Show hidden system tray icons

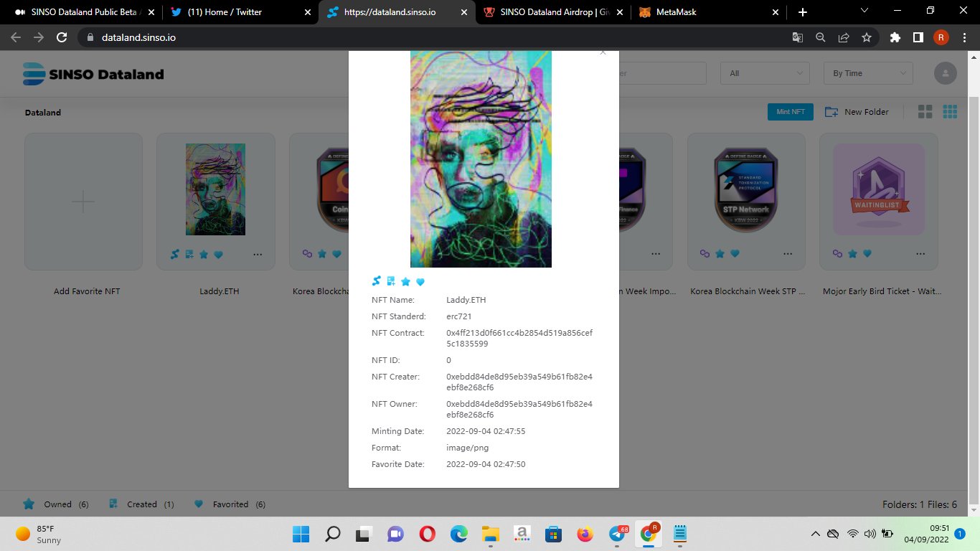(815, 534)
